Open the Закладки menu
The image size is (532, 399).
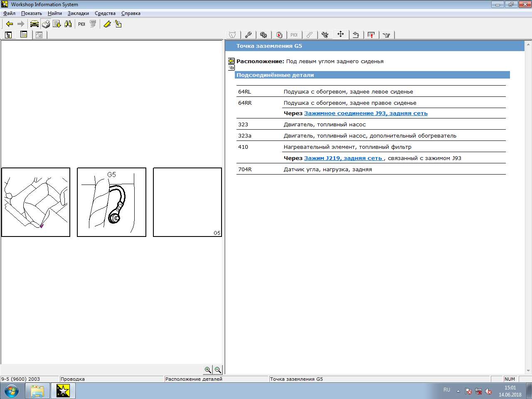pos(78,13)
